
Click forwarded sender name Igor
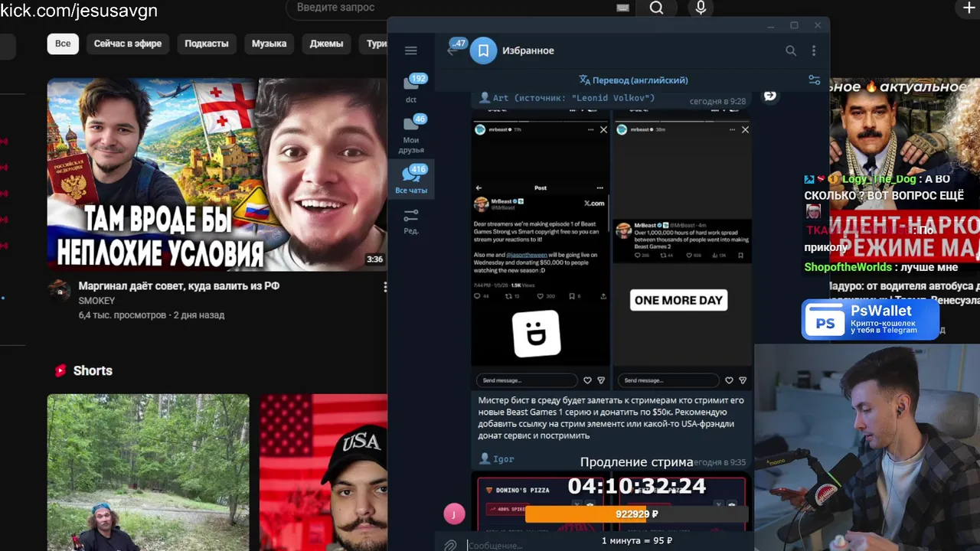tap(504, 459)
